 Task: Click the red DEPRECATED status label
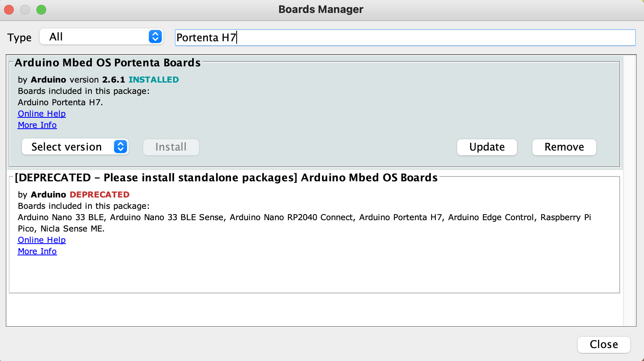click(x=100, y=195)
